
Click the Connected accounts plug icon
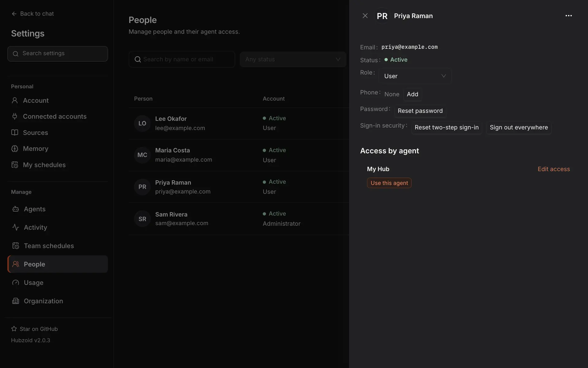[15, 116]
